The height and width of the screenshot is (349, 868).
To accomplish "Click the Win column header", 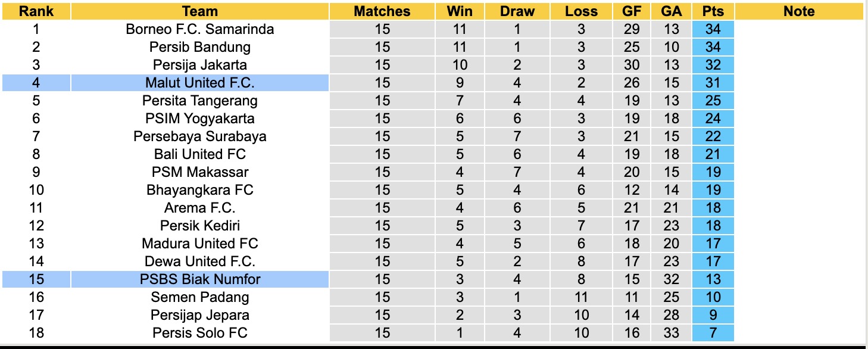I will (x=460, y=11).
